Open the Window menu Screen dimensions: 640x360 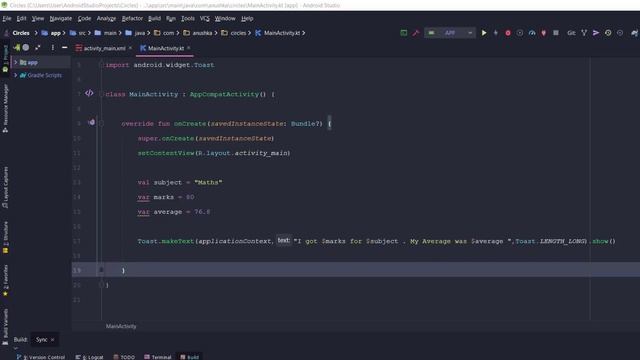(x=225, y=18)
